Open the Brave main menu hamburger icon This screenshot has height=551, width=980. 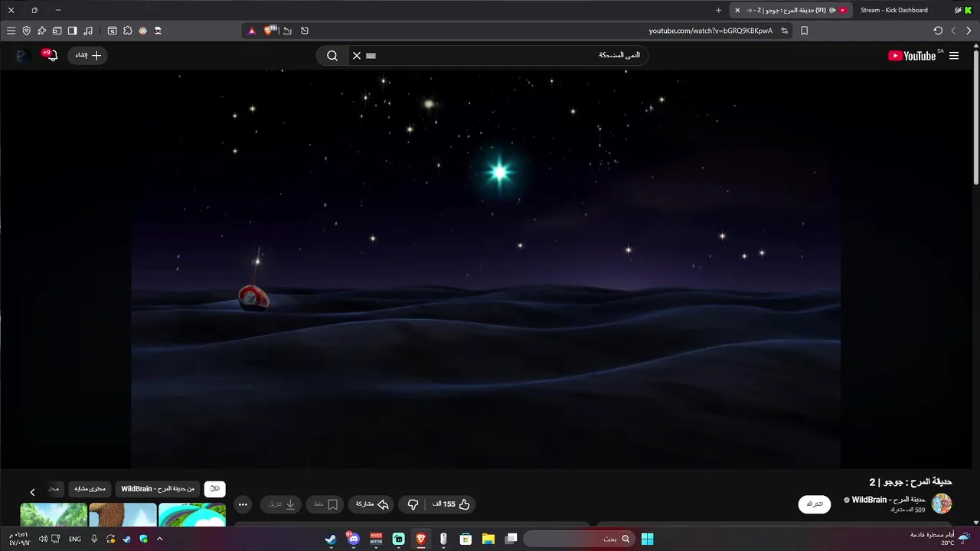(x=11, y=31)
